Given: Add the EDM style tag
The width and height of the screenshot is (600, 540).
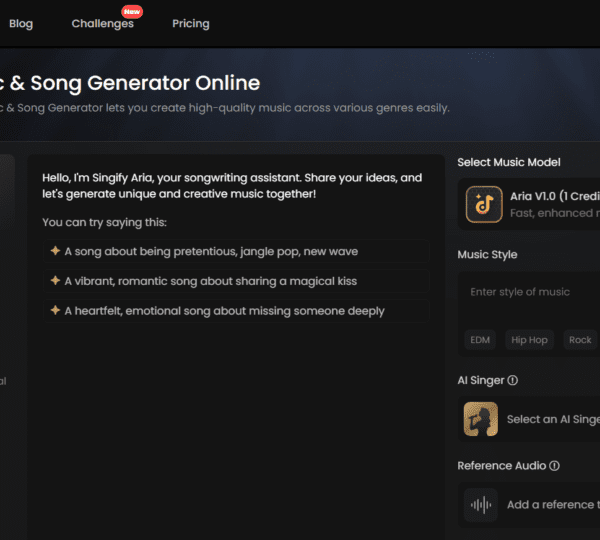Looking at the screenshot, I should [480, 340].
